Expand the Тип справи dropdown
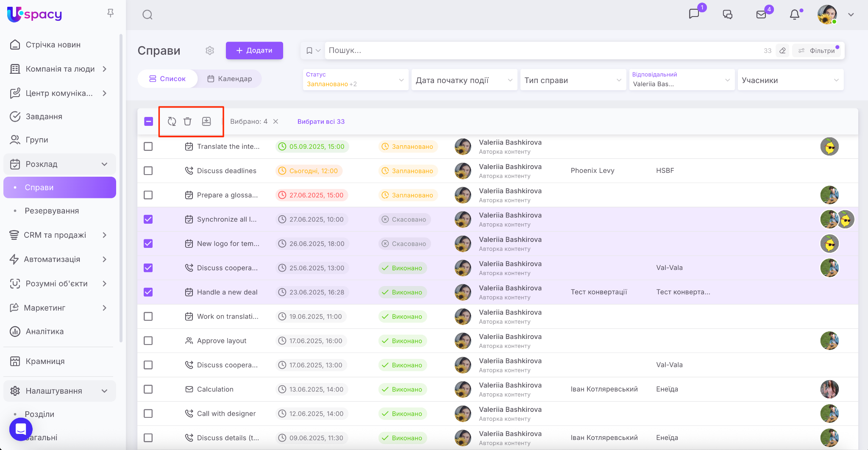This screenshot has width=868, height=450. [573, 80]
